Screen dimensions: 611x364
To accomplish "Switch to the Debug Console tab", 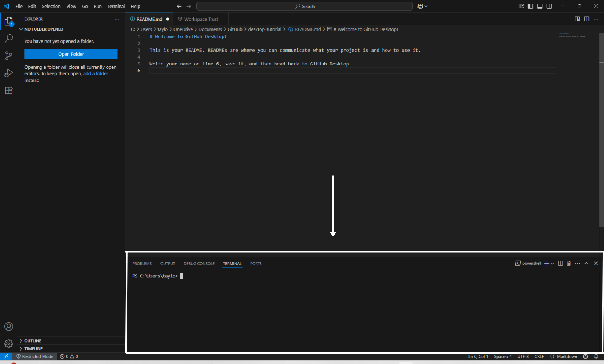I will click(x=199, y=263).
